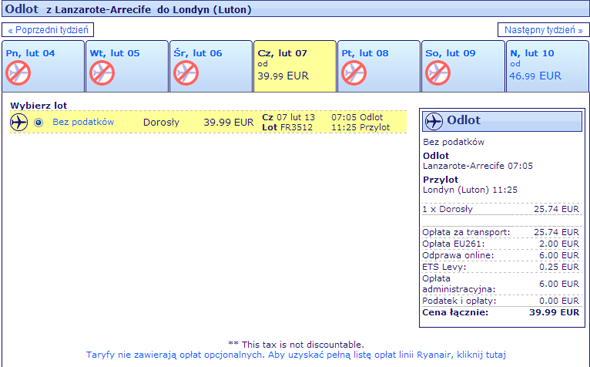Click the no-flight icon under Pn, lut 04
590x367 pixels.
[18, 73]
